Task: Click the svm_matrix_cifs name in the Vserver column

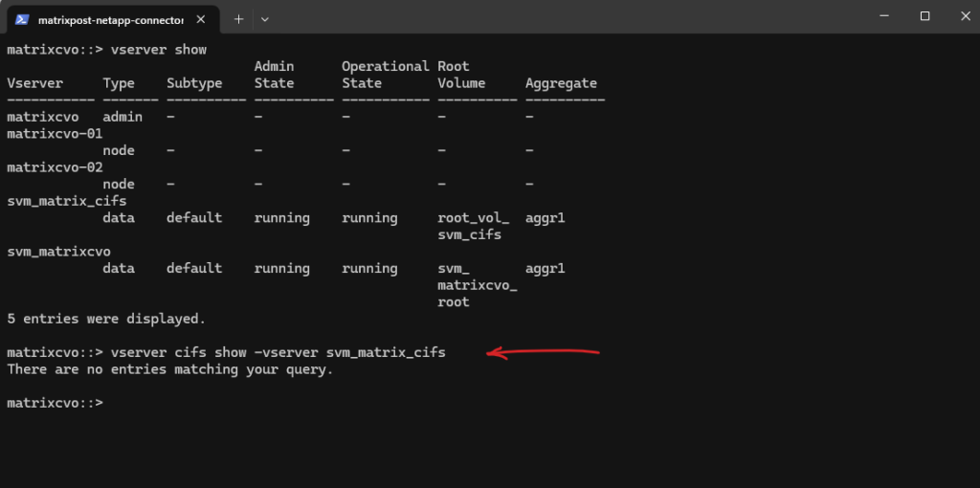Action: [x=66, y=201]
